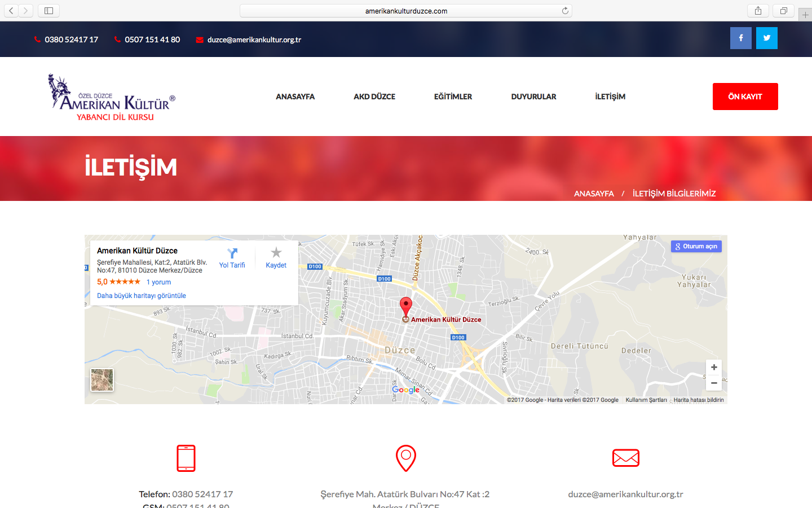
Task: Toggle the Safari sidebar button
Action: (x=49, y=11)
